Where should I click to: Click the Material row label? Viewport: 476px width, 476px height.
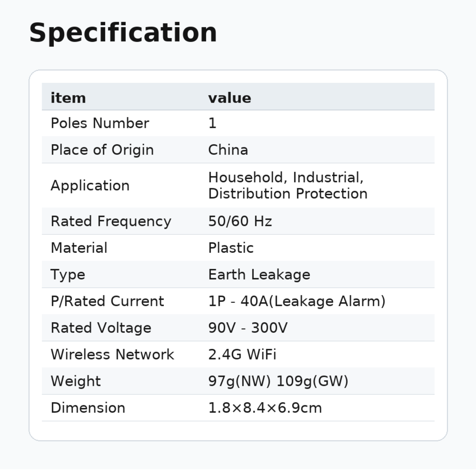pos(79,248)
